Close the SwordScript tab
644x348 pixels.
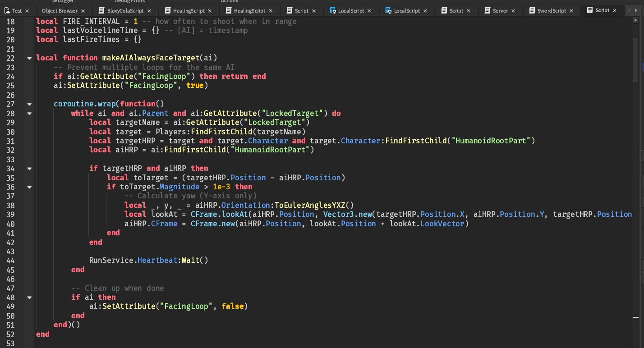click(571, 11)
